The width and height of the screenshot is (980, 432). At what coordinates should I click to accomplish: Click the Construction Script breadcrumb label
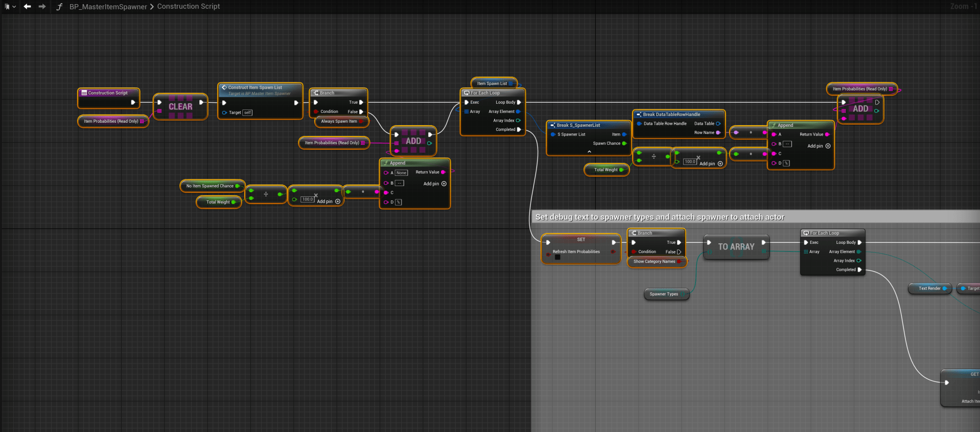[189, 7]
